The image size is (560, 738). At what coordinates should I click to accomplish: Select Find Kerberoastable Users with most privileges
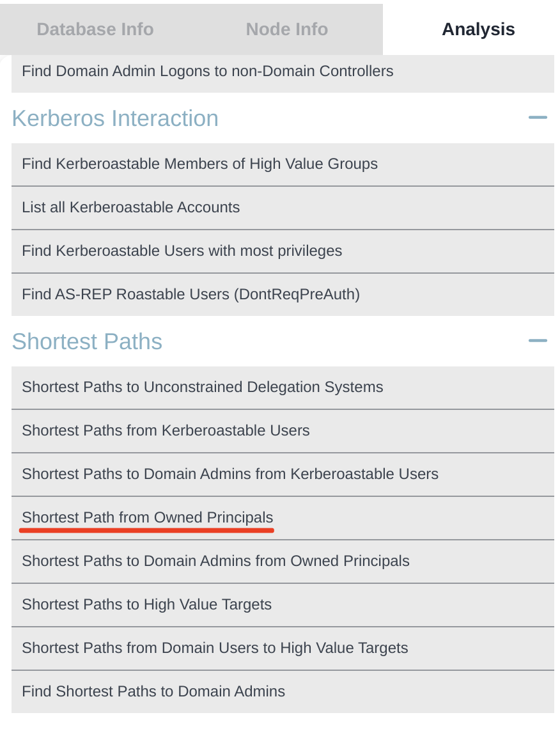(x=182, y=251)
